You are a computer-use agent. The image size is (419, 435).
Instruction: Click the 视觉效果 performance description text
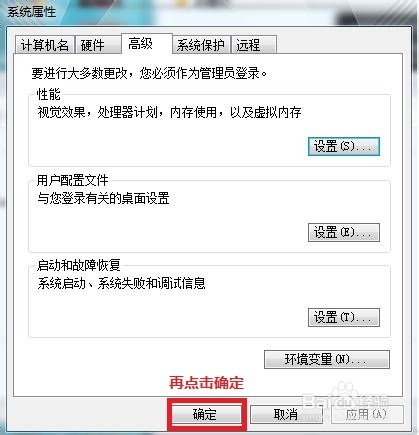[x=169, y=112]
